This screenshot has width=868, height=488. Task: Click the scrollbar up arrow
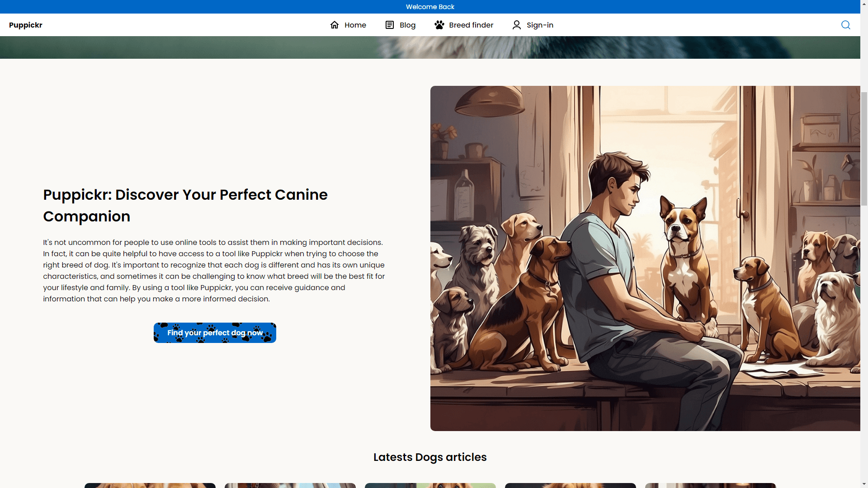click(x=864, y=4)
